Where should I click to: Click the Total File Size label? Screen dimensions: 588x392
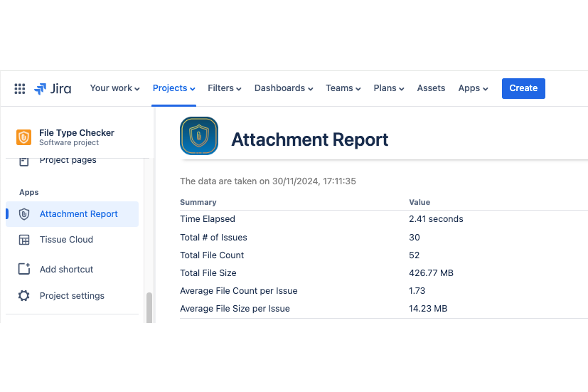click(x=208, y=273)
